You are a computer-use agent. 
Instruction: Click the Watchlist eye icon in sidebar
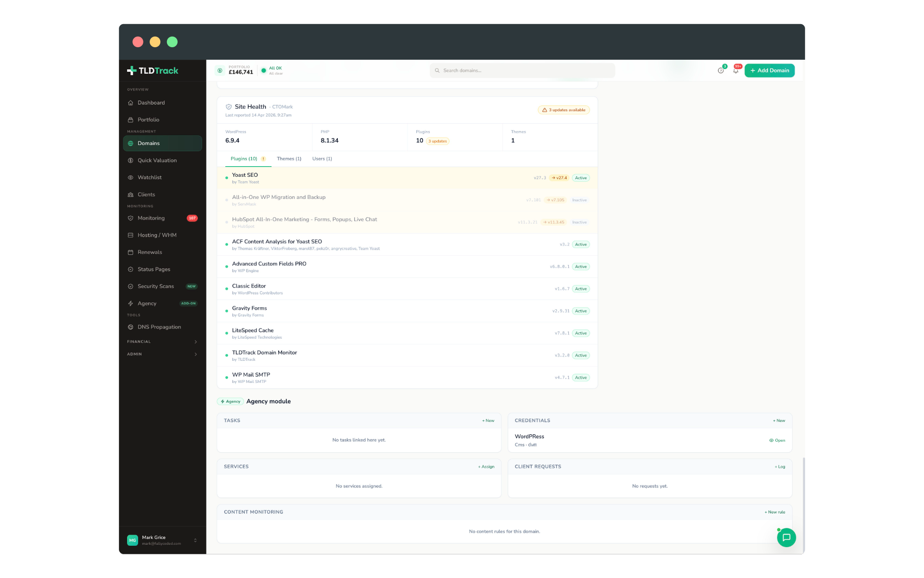click(130, 178)
